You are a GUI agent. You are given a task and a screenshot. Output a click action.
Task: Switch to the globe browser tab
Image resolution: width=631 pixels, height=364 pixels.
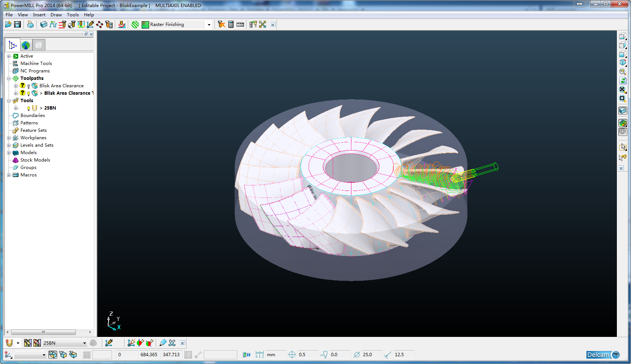(x=26, y=45)
